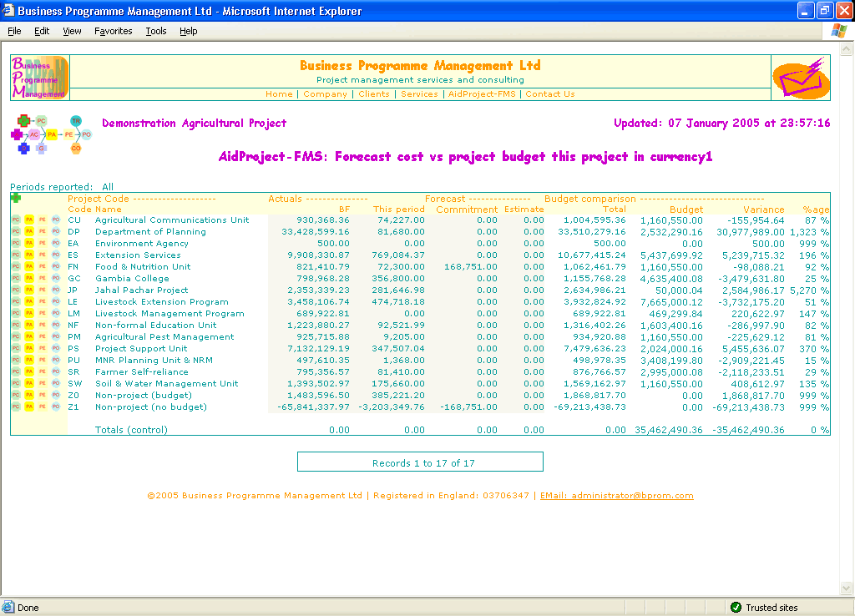855x616 pixels.
Task: Open the Tools menu
Action: [156, 31]
